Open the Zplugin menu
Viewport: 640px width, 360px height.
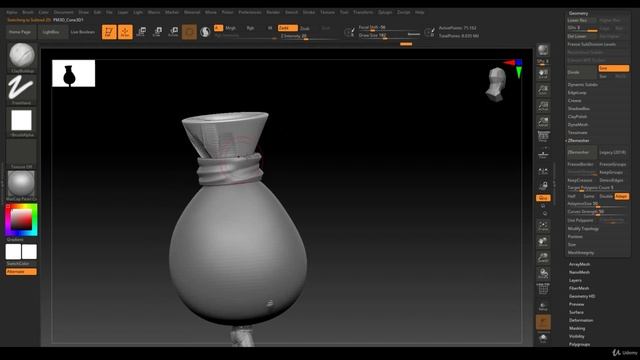click(384, 12)
